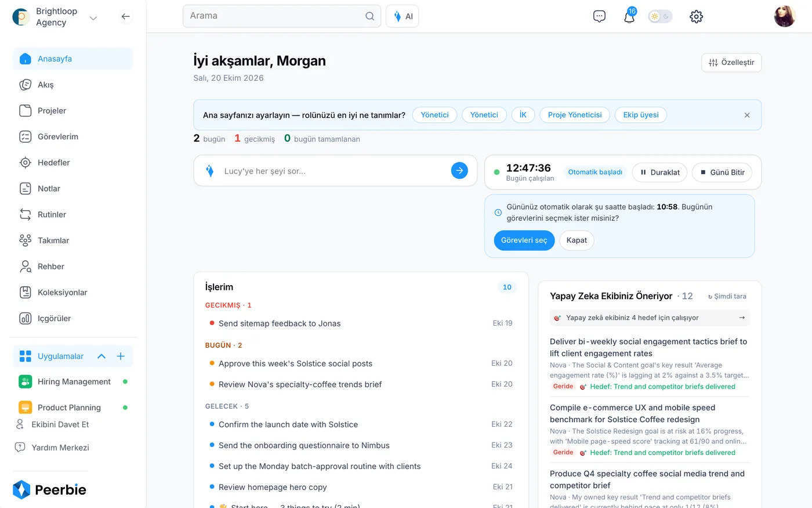Open Ekibini Davet Et invite link
This screenshot has height=508, width=812.
(53, 424)
